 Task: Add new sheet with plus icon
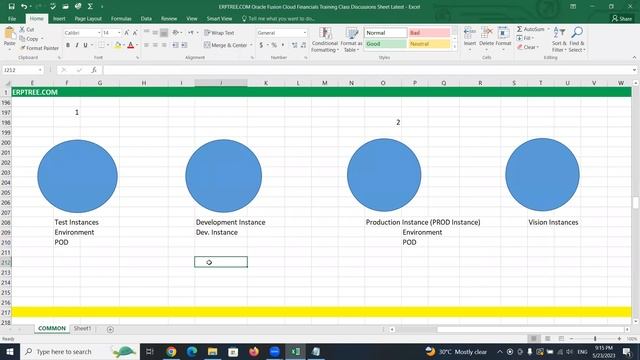coord(110,329)
